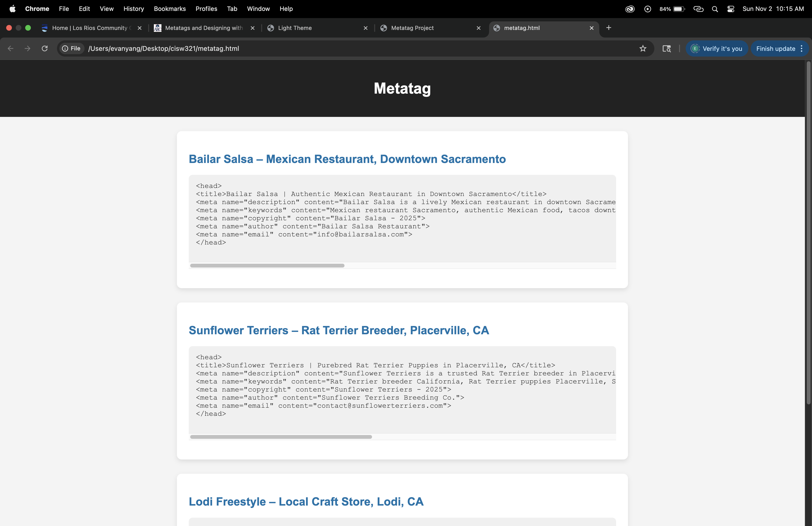Click the Finish update button

775,48
